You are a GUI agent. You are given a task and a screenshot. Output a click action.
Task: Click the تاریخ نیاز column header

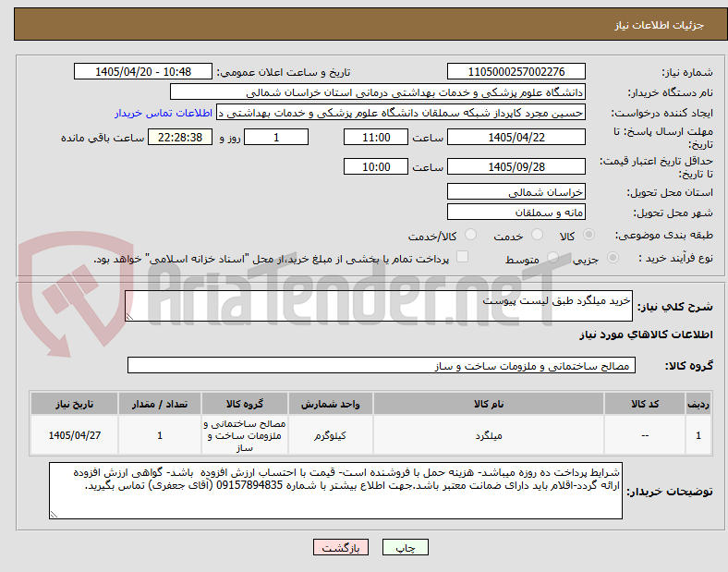coord(74,404)
